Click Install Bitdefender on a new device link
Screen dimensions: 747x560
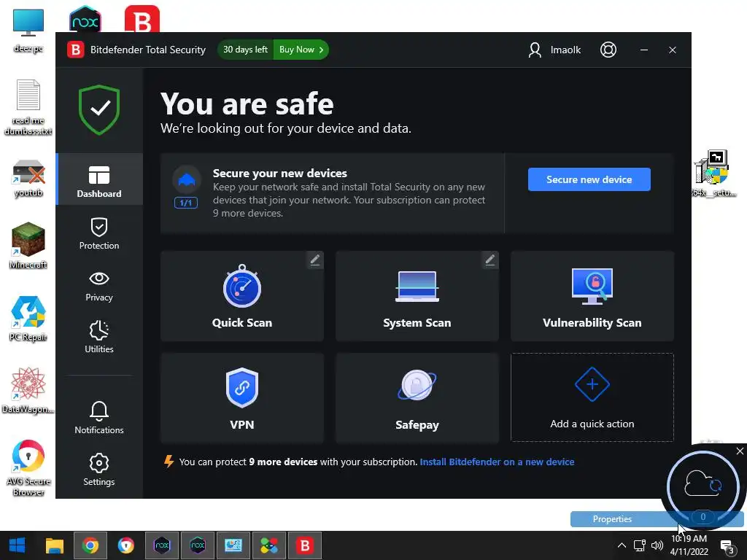coord(497,462)
